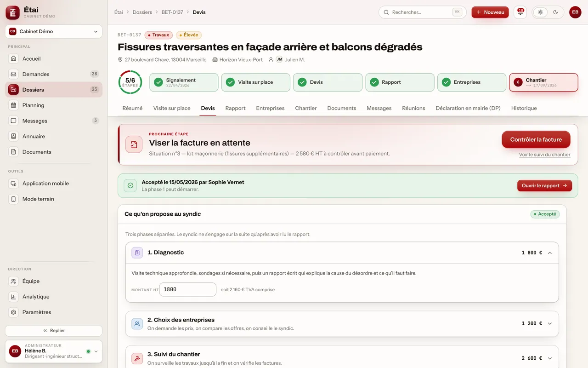Click the hammer icon of 3. Suivi du chantier
588x368 pixels.
click(137, 358)
